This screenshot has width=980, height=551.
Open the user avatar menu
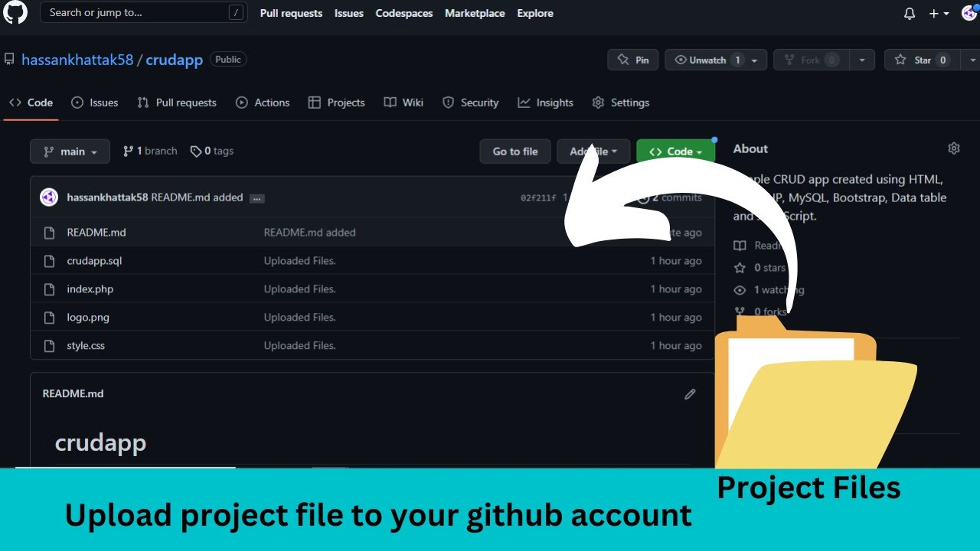969,12
